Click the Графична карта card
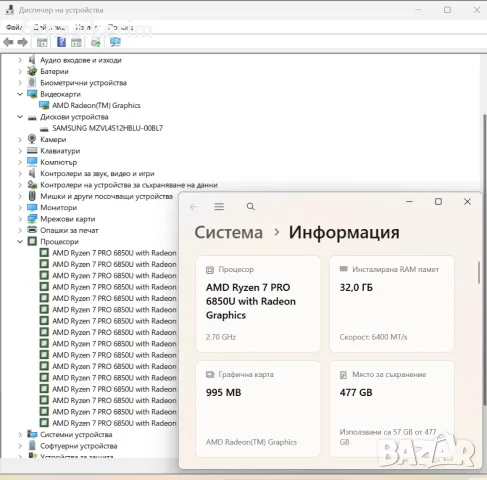This screenshot has height=480, width=487. point(258,409)
